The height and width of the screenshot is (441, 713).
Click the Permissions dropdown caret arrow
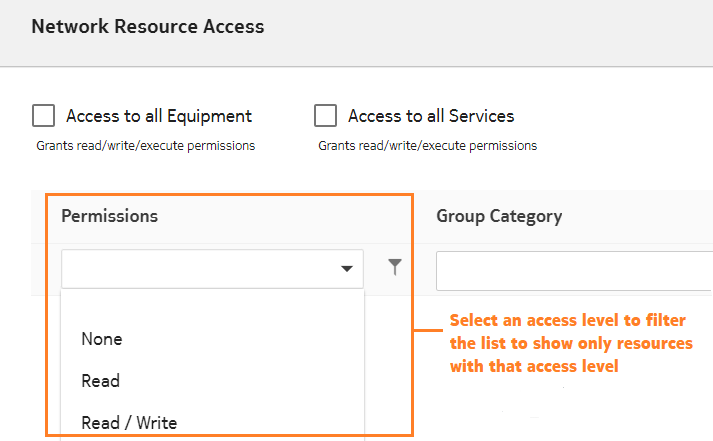347,269
